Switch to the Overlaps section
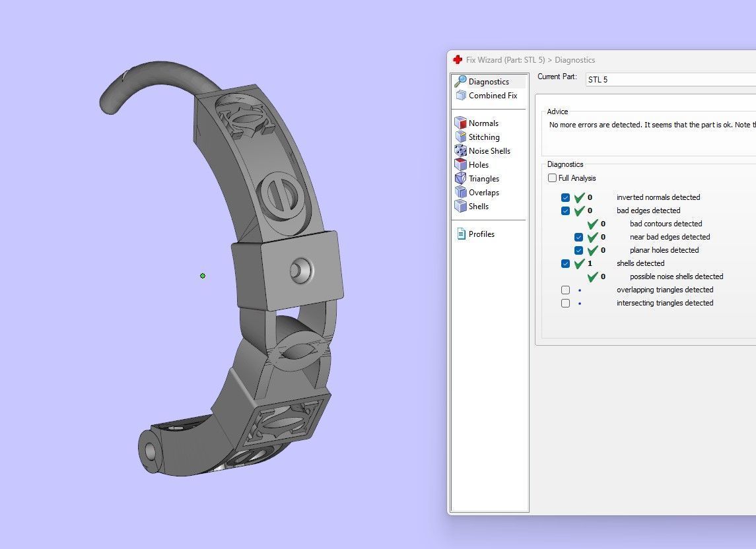Screen dimensions: 756x549 coord(484,192)
